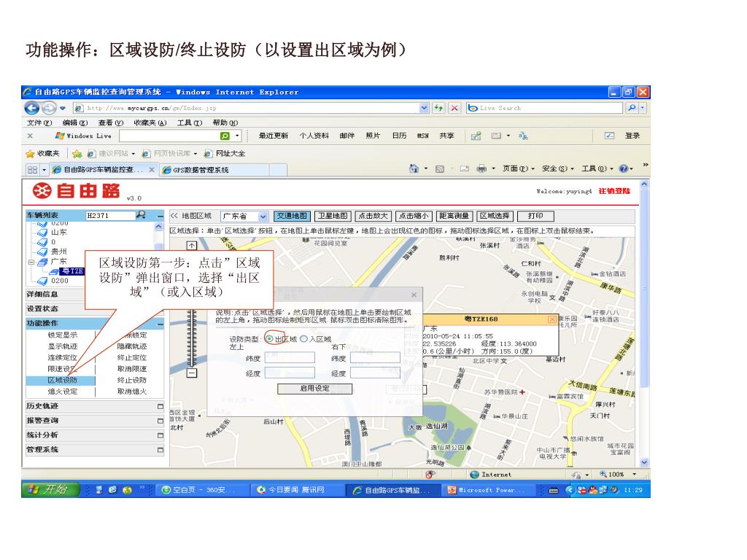The height and width of the screenshot is (560, 747).
Task: Click the IE Back navigation arrow
Action: point(32,108)
